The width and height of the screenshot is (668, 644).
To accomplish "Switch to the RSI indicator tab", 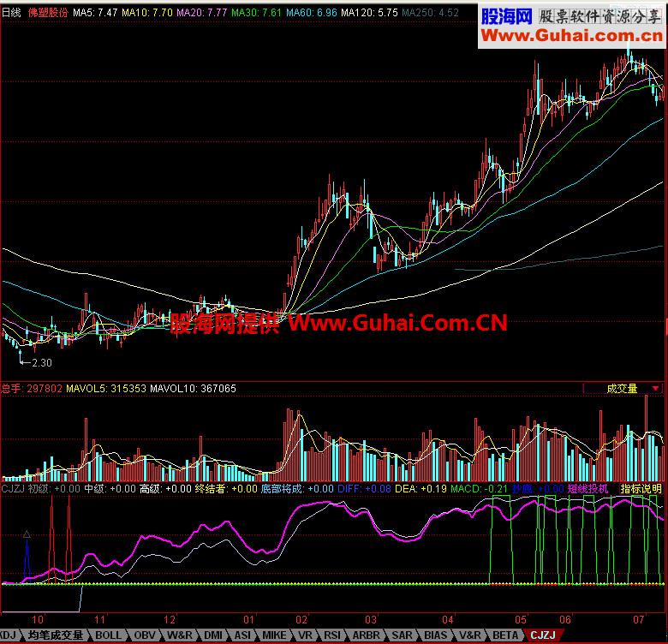I will 332,635.
